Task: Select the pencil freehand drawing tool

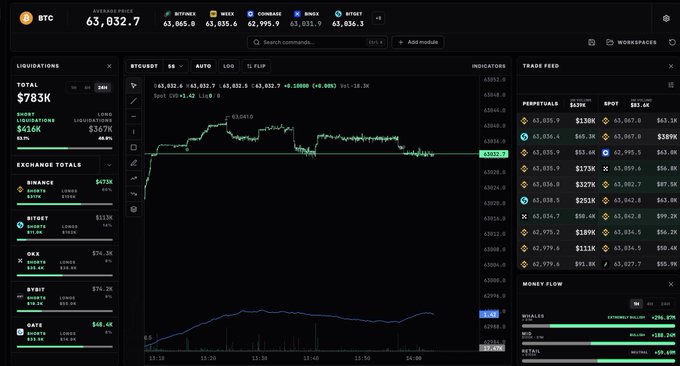Action: point(134,163)
